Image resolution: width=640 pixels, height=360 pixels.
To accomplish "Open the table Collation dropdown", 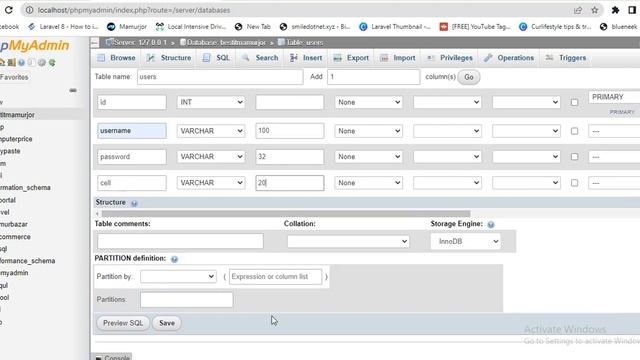I will (x=348, y=241).
